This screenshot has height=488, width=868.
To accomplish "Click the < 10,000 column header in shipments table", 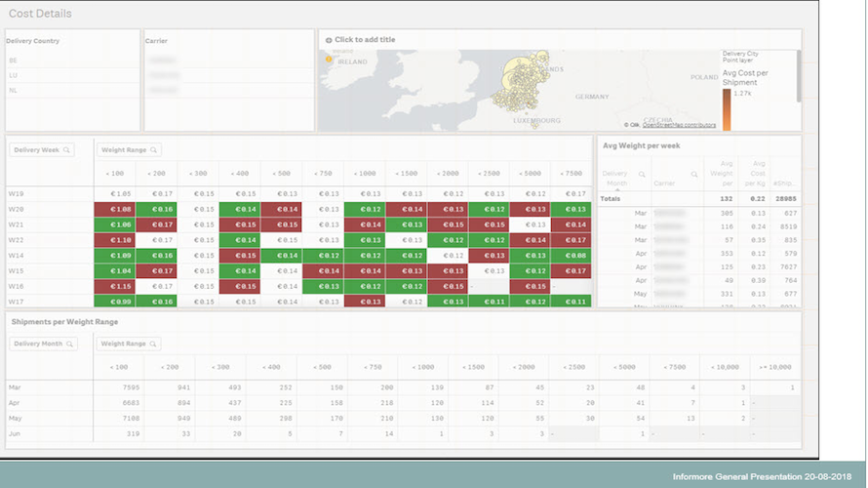I will (x=725, y=367).
